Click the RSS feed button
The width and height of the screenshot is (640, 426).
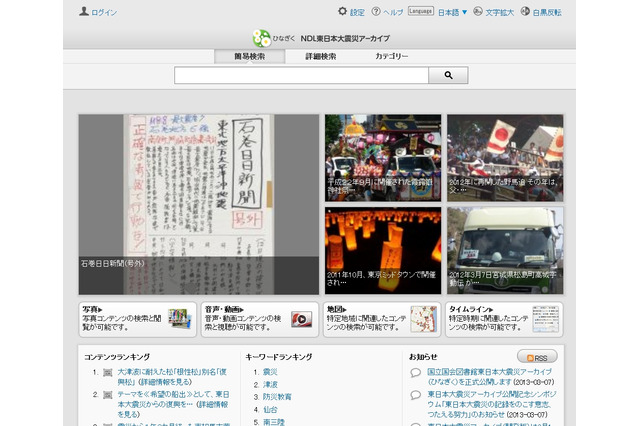click(537, 357)
